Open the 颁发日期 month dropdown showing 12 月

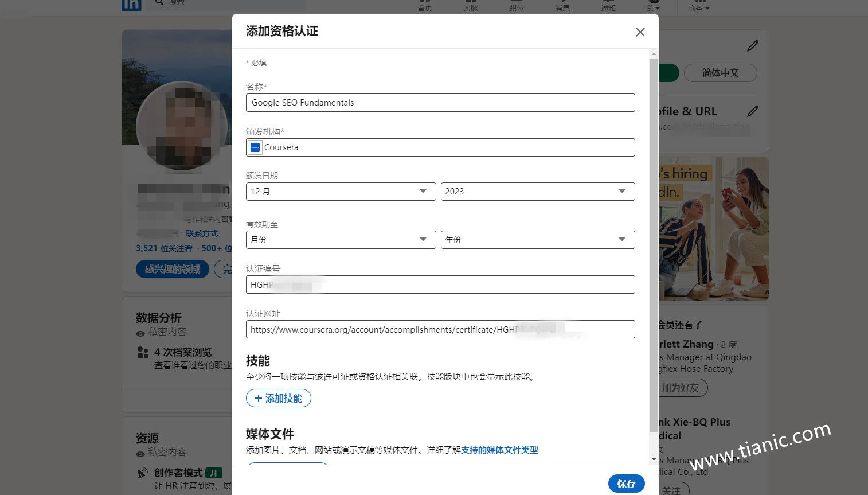point(341,192)
